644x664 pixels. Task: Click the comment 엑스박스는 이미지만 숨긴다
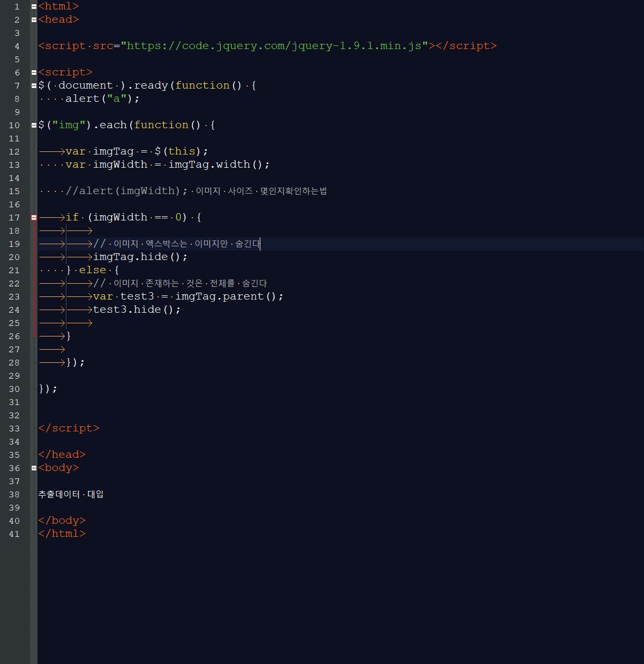pyautogui.click(x=203, y=244)
